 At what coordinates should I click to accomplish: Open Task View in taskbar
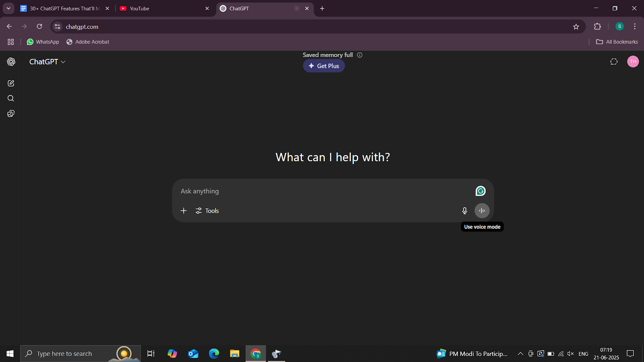tap(151, 354)
